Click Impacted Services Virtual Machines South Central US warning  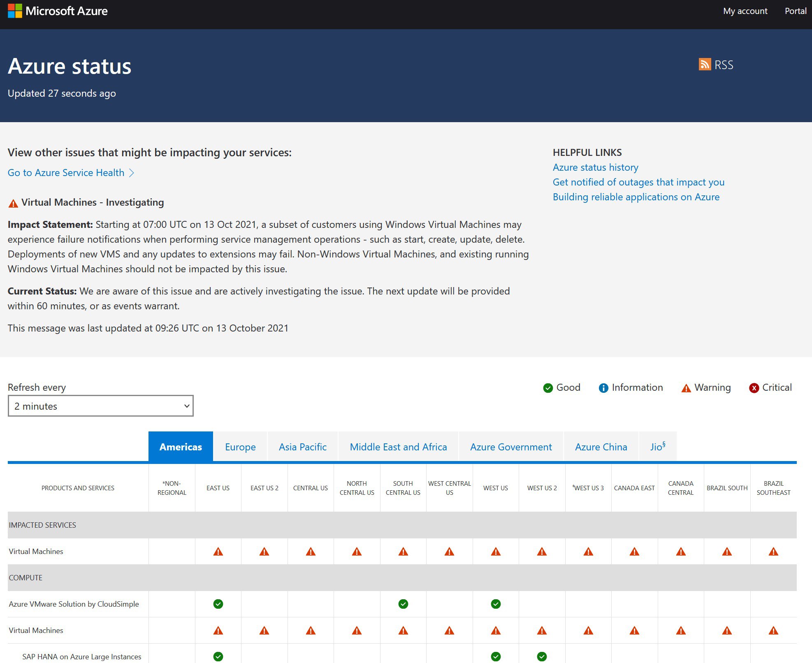403,552
